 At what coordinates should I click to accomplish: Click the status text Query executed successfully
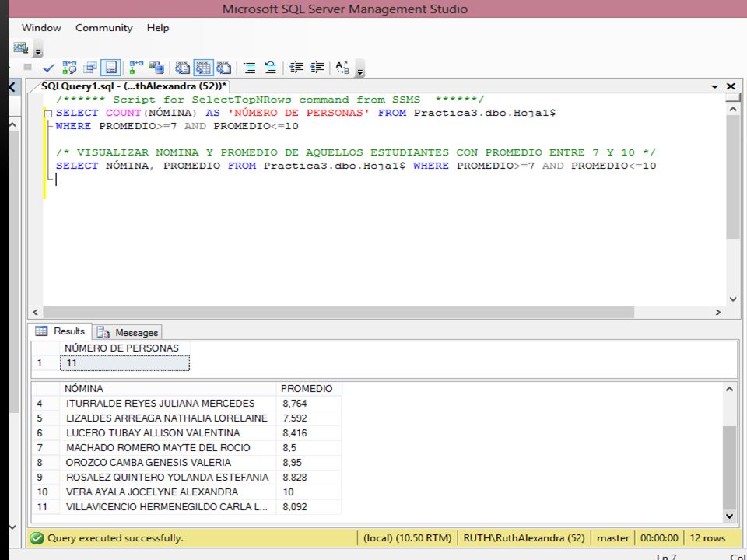click(x=115, y=538)
